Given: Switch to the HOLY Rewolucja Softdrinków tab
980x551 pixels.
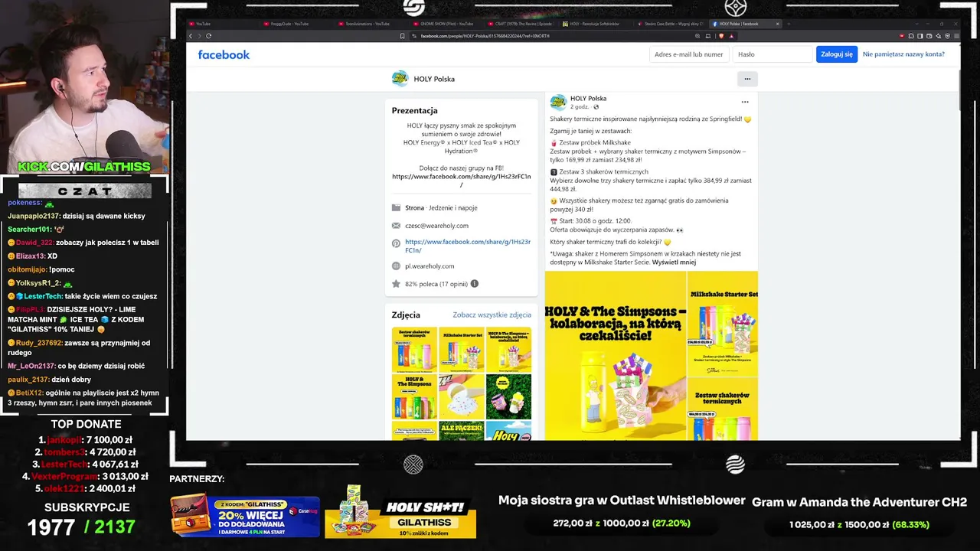Looking at the screenshot, I should (595, 24).
